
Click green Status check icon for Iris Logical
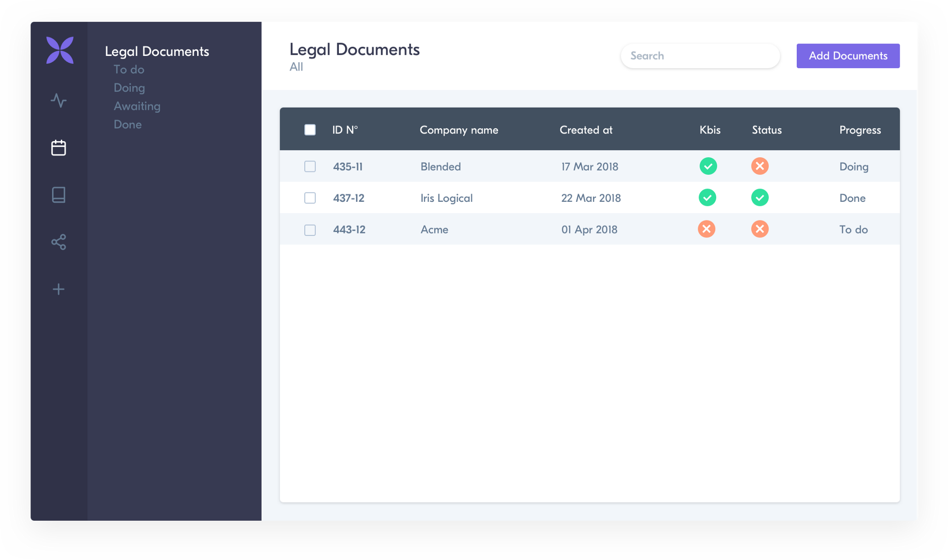[760, 198]
